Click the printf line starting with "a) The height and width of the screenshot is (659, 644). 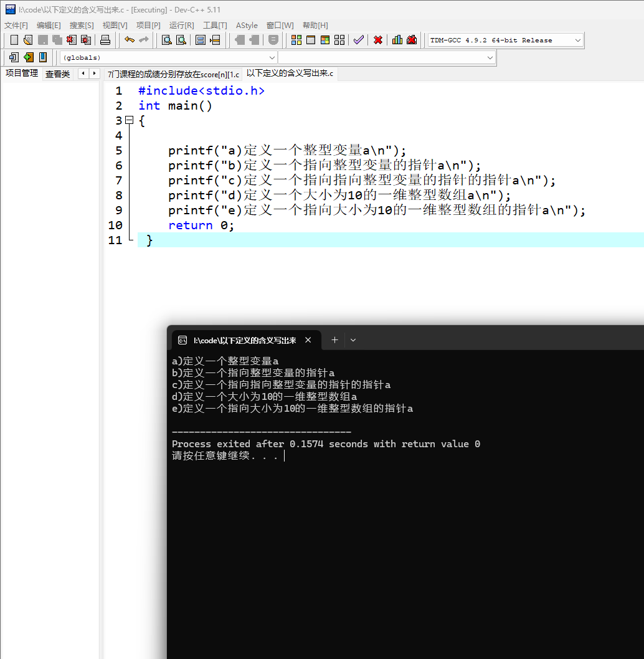[x=287, y=151]
